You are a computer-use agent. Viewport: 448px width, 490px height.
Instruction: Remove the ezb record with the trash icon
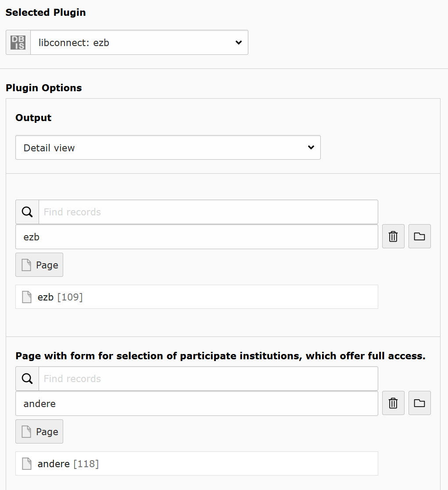point(393,236)
